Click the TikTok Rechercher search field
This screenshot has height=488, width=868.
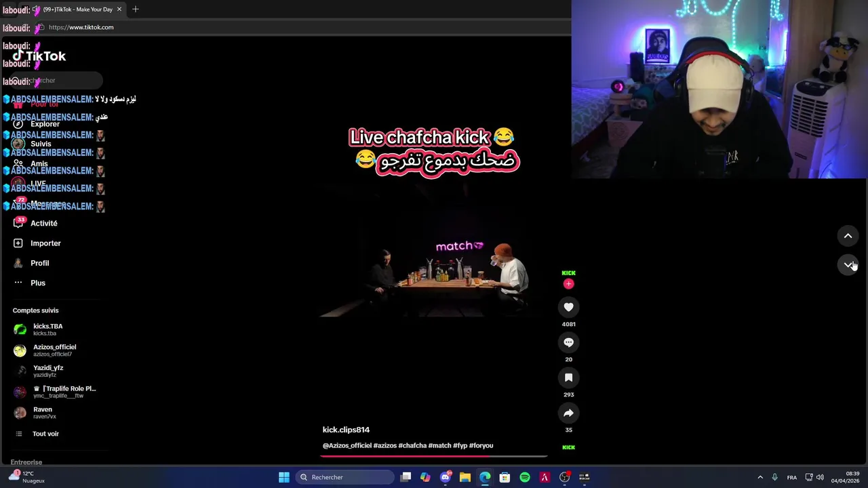(x=57, y=81)
